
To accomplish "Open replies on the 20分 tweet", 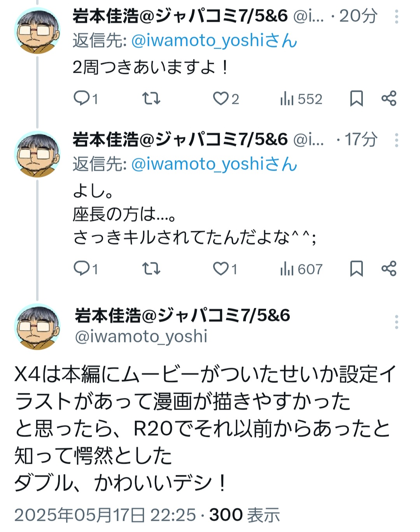I will (x=86, y=98).
